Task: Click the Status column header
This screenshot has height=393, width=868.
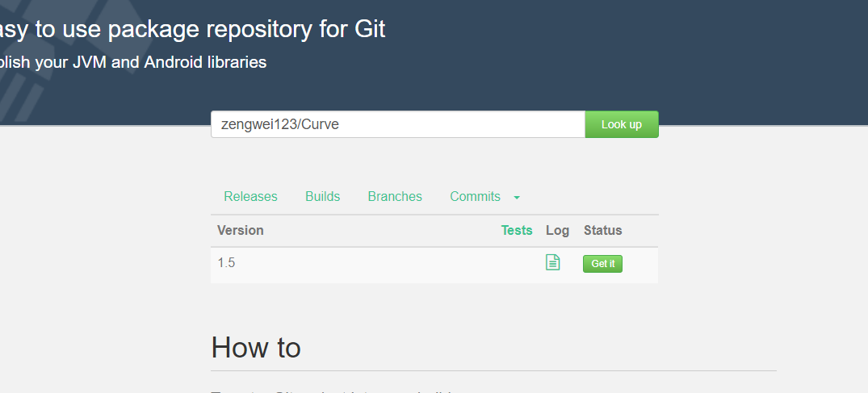Action: (602, 231)
